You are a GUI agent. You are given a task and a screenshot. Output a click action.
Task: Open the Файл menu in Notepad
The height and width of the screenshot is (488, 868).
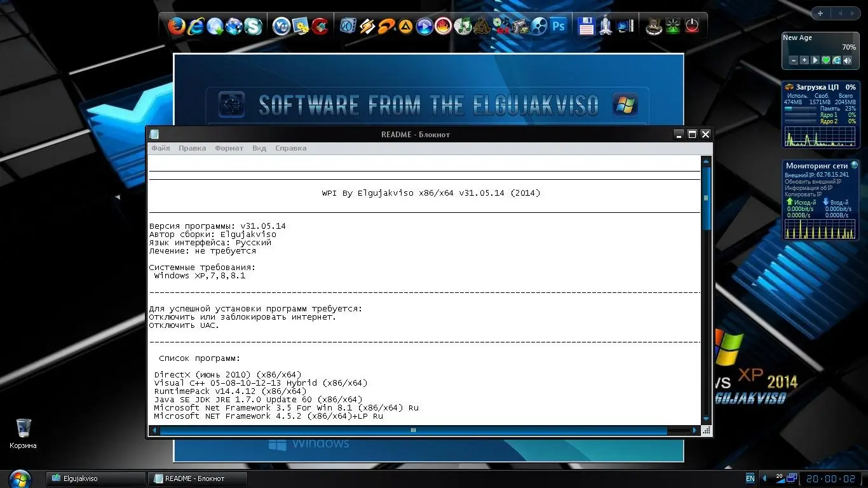[161, 148]
